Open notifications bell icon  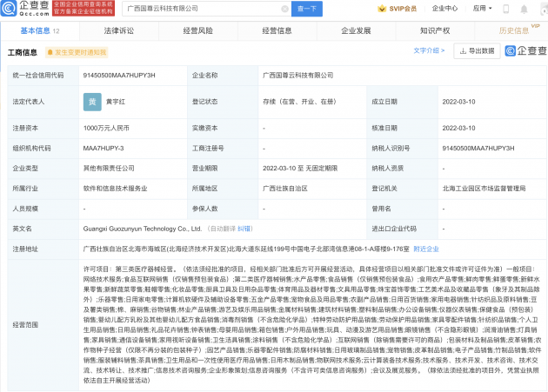pyautogui.click(x=524, y=9)
